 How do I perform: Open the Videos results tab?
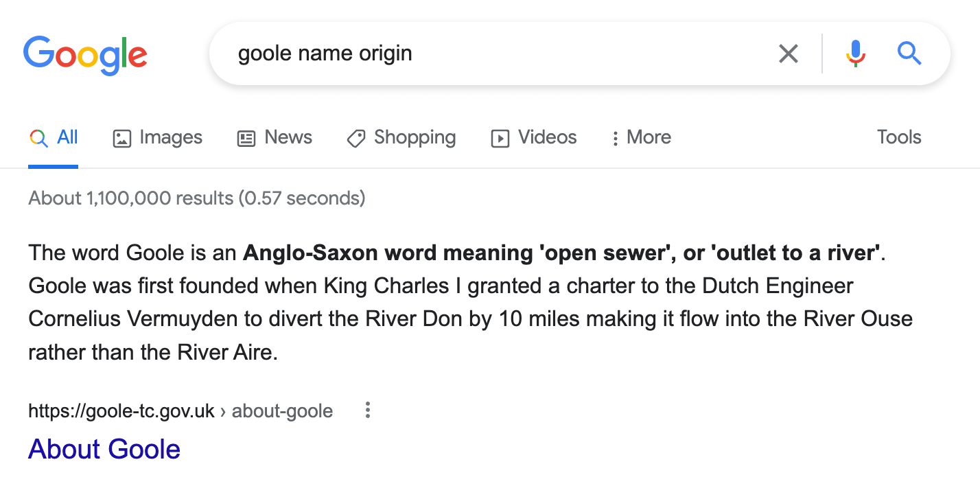pyautogui.click(x=547, y=137)
